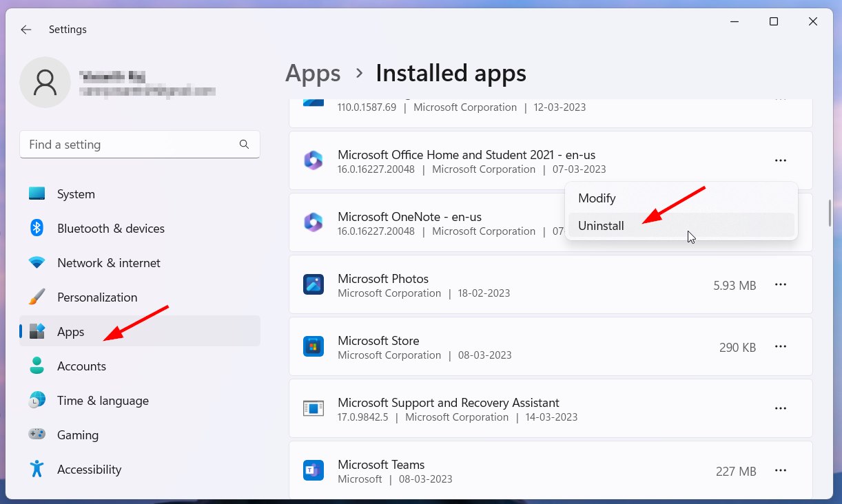Open Accessibility settings category
This screenshot has width=842, height=504.
pos(140,470)
